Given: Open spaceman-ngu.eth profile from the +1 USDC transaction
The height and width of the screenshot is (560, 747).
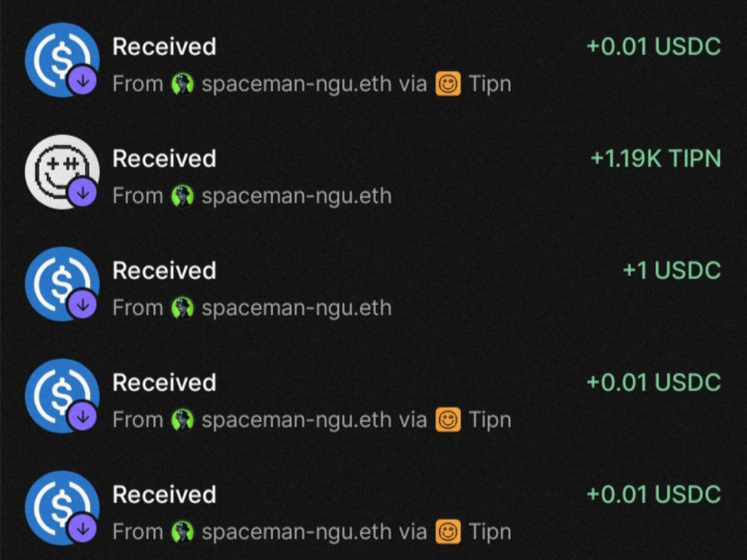Looking at the screenshot, I should [x=297, y=308].
